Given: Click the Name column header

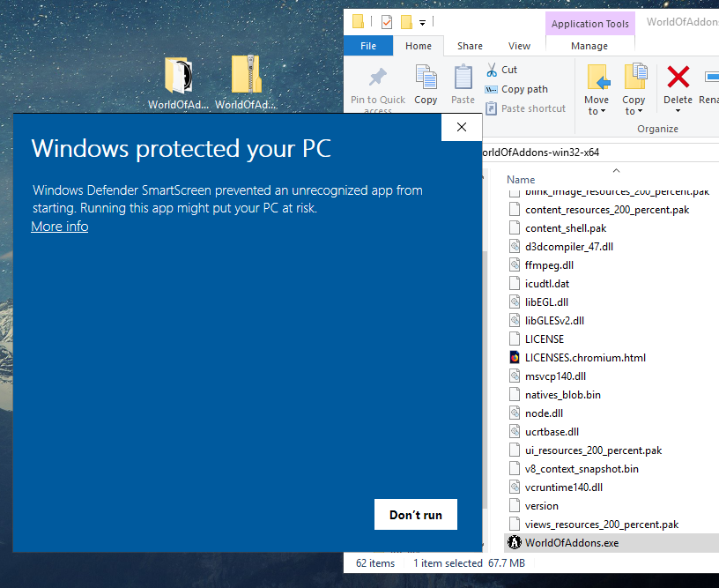Looking at the screenshot, I should pos(521,180).
